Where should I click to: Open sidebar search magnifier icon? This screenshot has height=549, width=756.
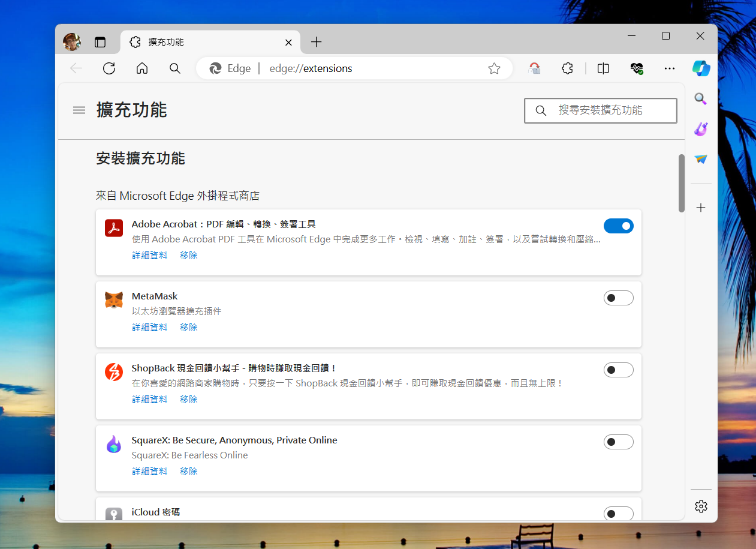coord(700,99)
